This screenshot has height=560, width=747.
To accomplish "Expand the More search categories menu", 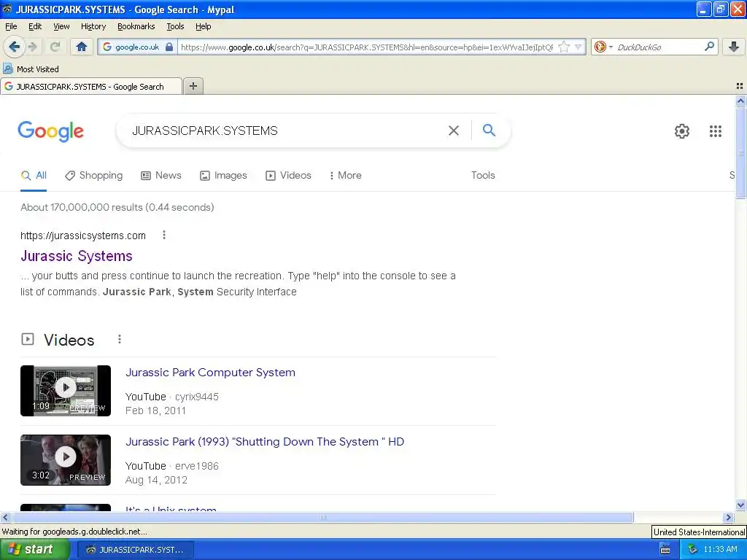I will pyautogui.click(x=345, y=175).
